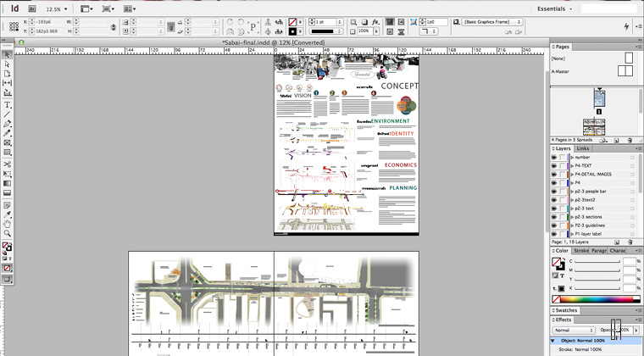This screenshot has height=356, width=644.
Task: Switch to the Stroke tab
Action: 580,251
